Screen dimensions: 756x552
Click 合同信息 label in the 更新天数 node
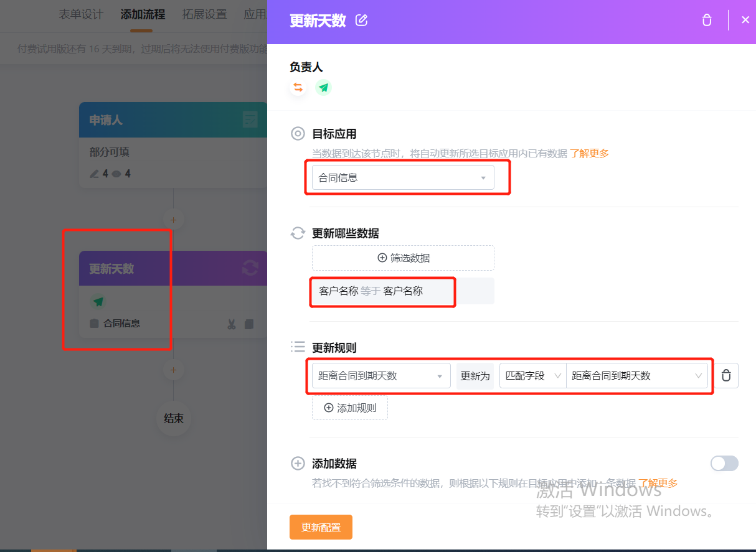pos(121,324)
